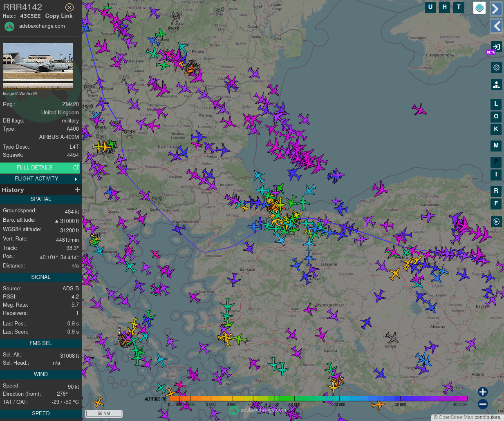Click the Copy Link link
The image size is (504, 421).
pos(59,16)
